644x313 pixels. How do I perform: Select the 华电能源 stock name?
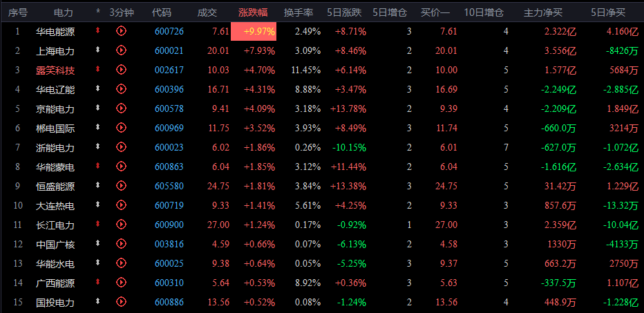[55, 32]
